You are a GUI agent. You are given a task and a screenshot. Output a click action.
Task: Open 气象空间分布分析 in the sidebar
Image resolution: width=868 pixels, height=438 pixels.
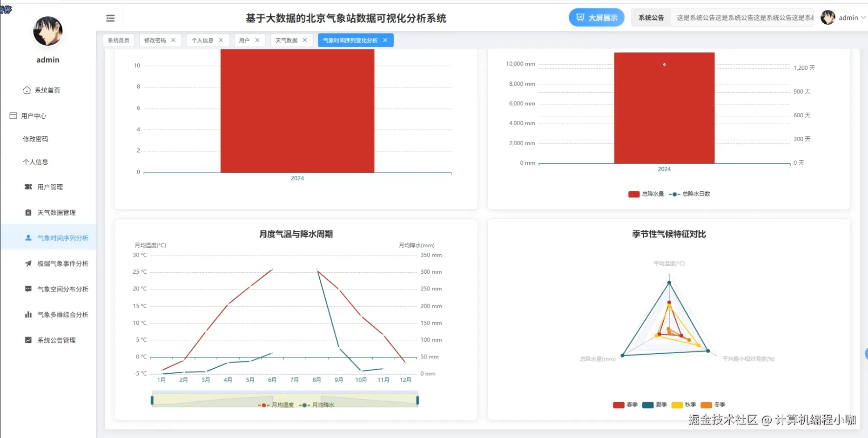pos(63,289)
